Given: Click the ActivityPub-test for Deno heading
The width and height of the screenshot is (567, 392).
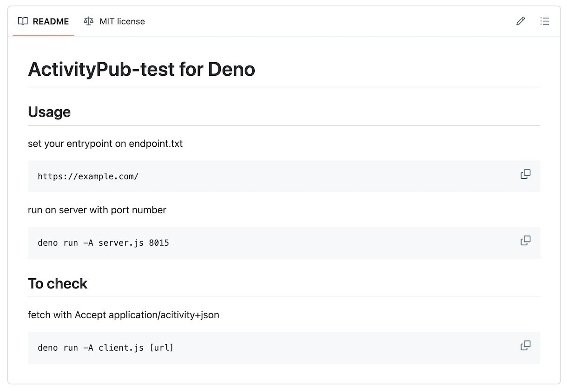Looking at the screenshot, I should pyautogui.click(x=141, y=70).
